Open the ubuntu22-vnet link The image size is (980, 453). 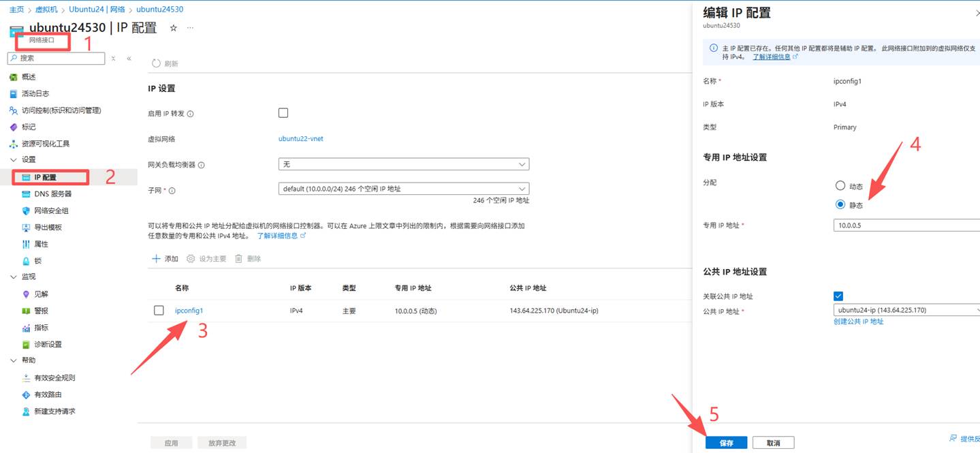pyautogui.click(x=300, y=139)
